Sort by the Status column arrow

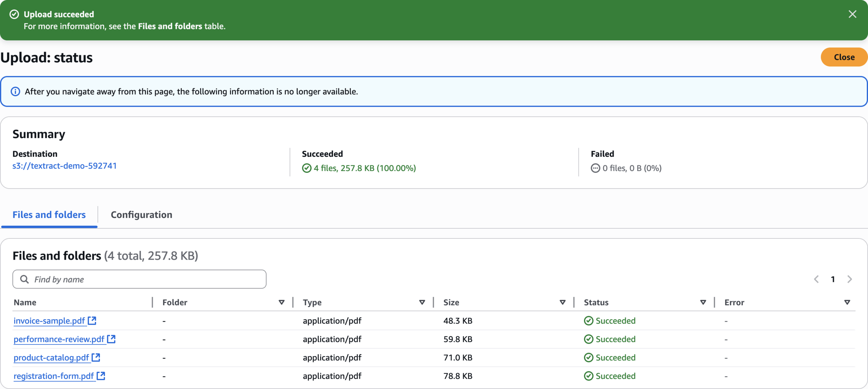pyautogui.click(x=703, y=302)
